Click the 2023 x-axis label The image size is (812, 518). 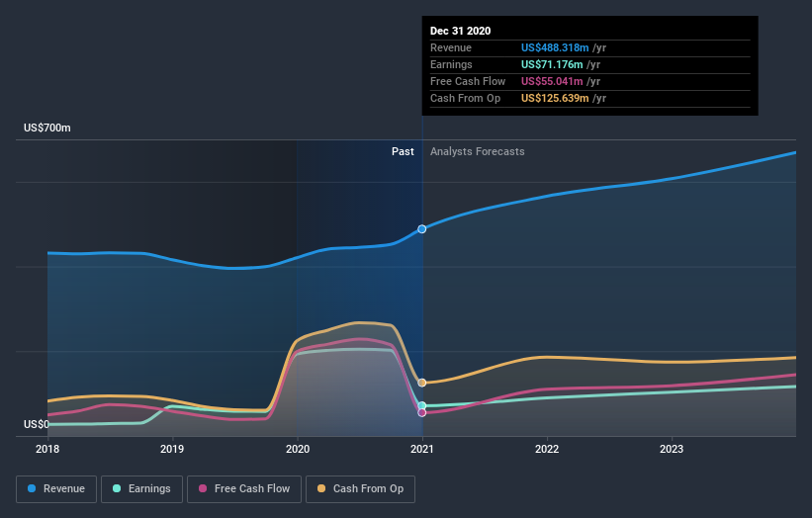tap(672, 449)
